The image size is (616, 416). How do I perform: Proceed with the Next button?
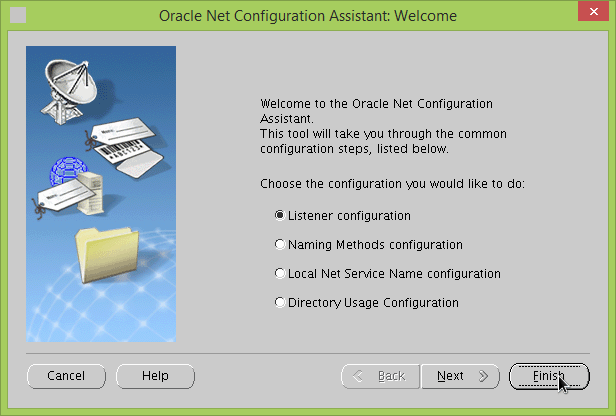459,376
